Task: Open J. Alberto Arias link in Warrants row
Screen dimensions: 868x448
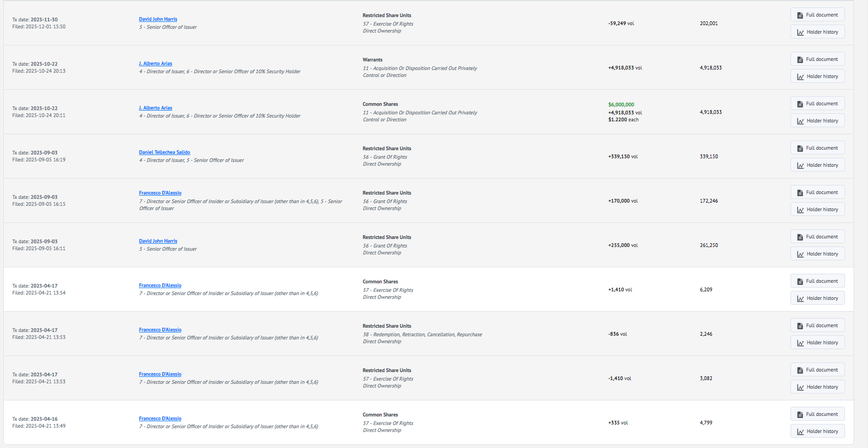Action: (155, 64)
